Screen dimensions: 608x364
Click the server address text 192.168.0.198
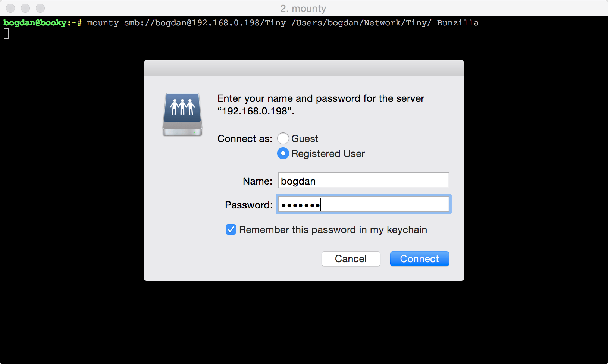(x=255, y=111)
